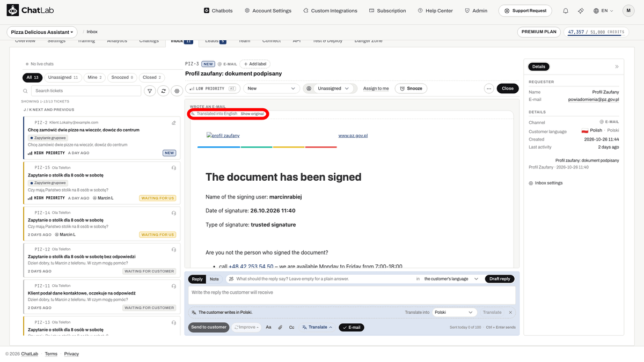This screenshot has height=362, width=644.
Task: Go to Subscription page
Action: pyautogui.click(x=387, y=11)
